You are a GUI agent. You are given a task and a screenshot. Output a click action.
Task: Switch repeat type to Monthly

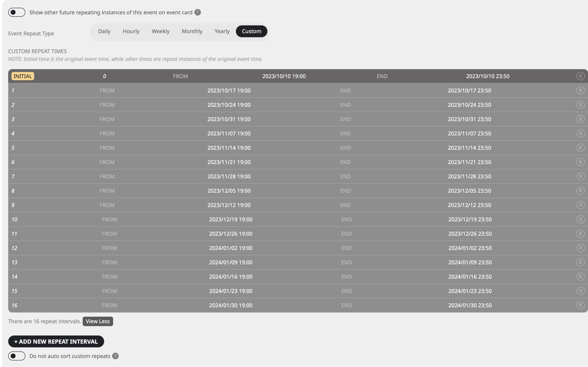(192, 31)
